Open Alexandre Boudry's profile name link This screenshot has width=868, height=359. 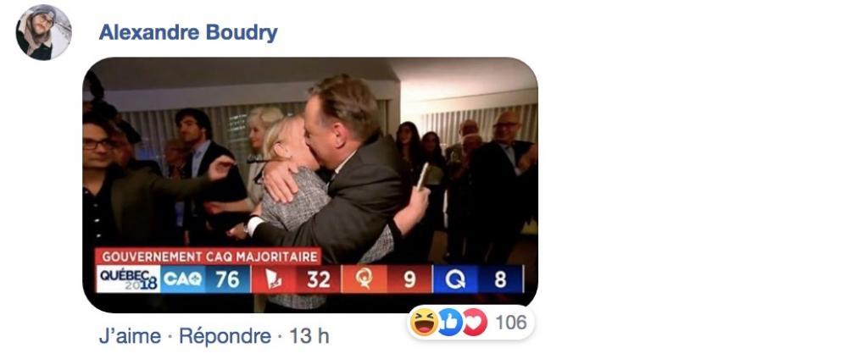(188, 33)
